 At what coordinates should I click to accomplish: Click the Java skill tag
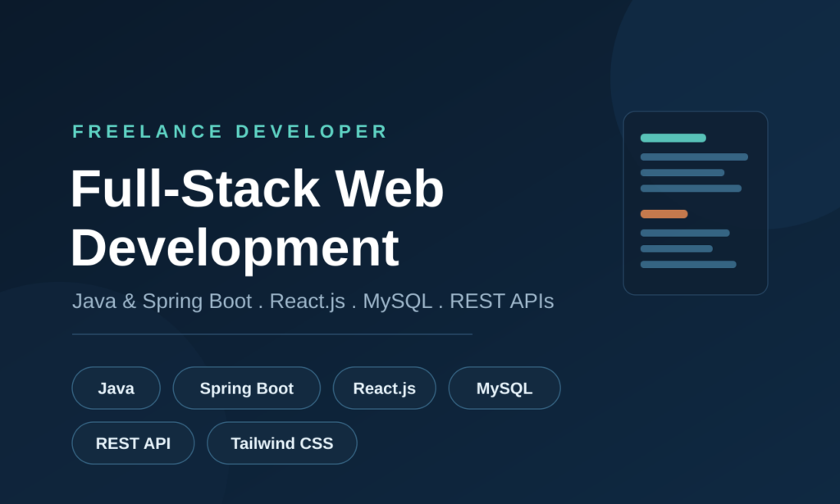click(x=116, y=388)
